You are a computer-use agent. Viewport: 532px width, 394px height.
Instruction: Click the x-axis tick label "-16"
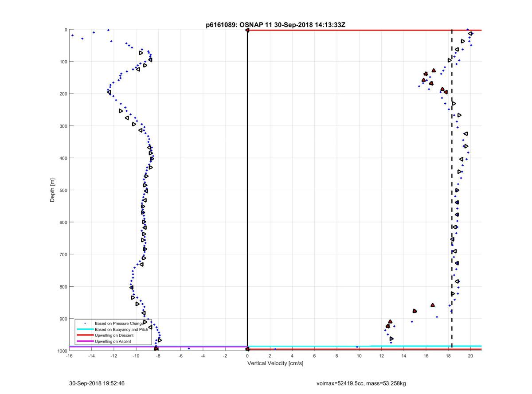point(69,356)
